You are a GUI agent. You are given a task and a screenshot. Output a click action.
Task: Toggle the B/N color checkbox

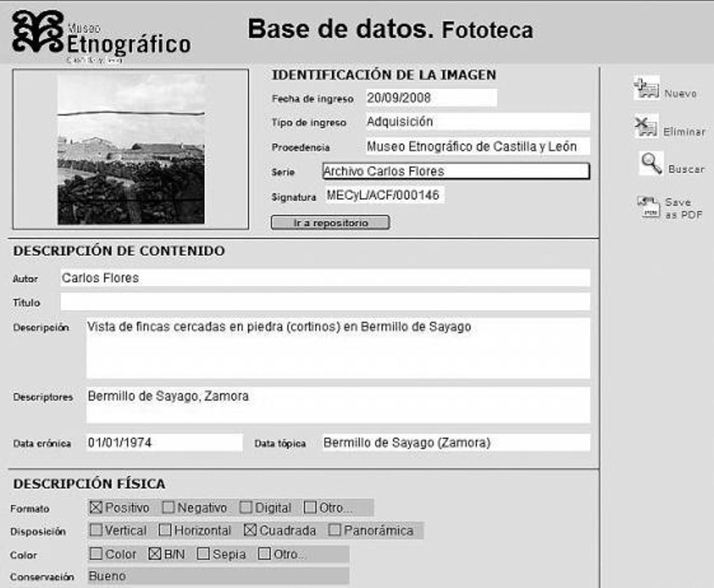tap(155, 554)
